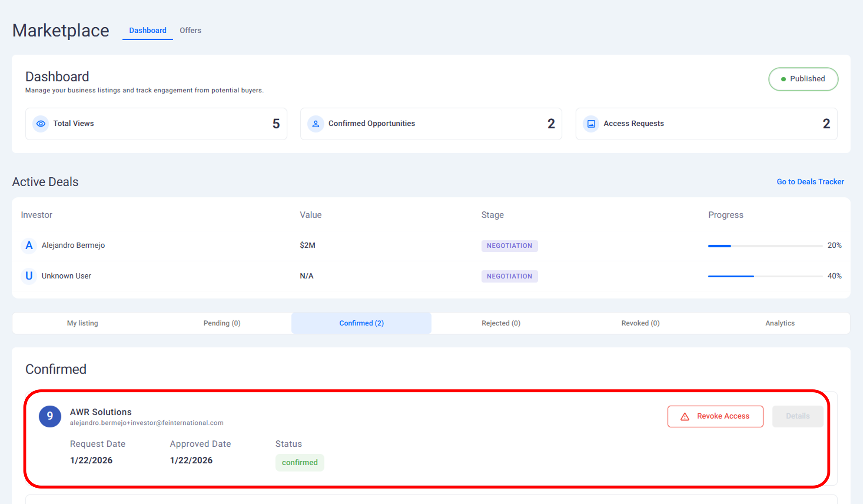Screen dimensions: 863x504
Task: View the Revoked (0) tab
Action: (x=640, y=323)
